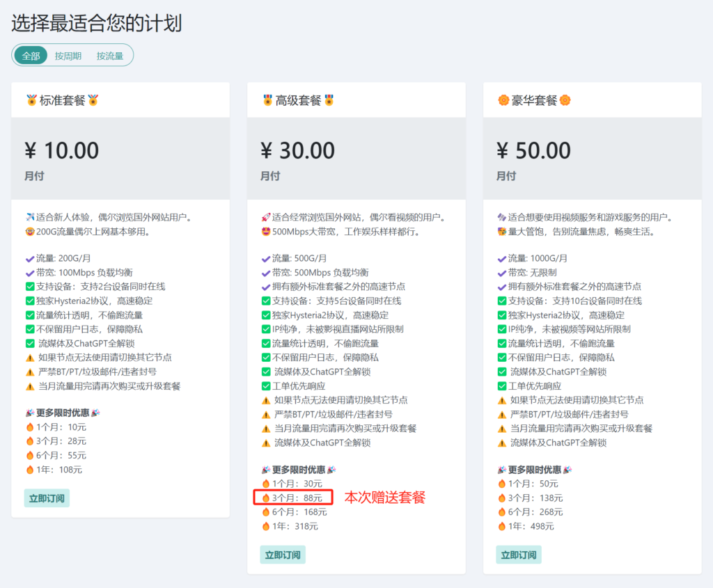This screenshot has width=713, height=588.
Task: Click 立即订阅 under the 高级套餐 plan
Action: point(282,555)
